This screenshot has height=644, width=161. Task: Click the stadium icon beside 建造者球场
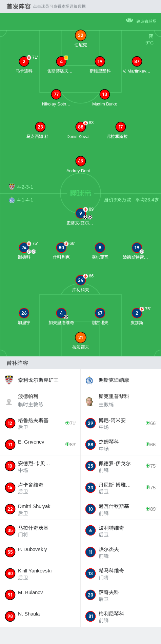129,20
